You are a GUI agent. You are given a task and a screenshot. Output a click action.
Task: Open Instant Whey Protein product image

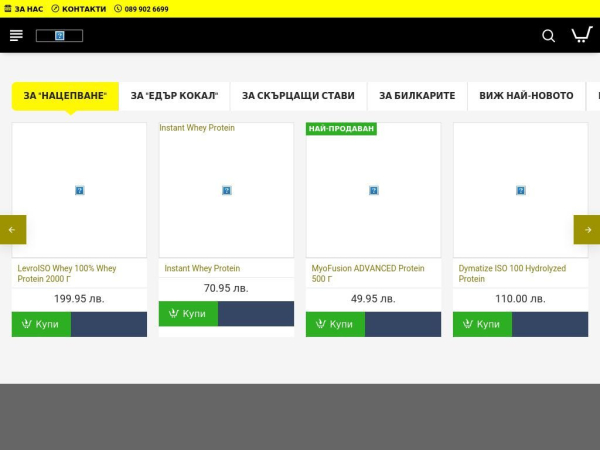[x=227, y=190]
